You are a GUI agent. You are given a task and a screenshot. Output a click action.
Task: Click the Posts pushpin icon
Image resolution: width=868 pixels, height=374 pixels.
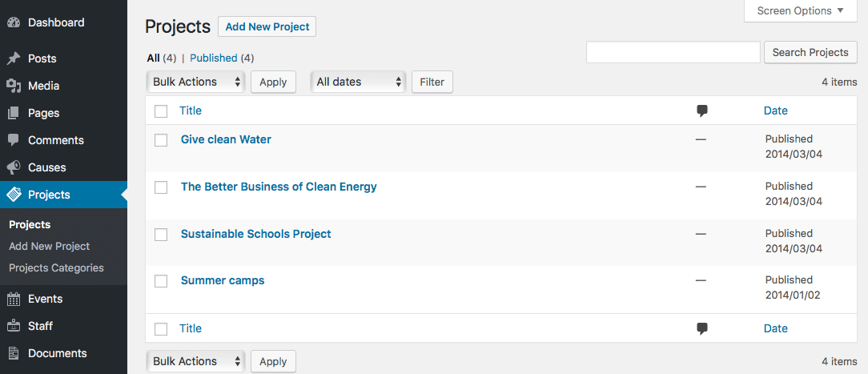[x=14, y=58]
